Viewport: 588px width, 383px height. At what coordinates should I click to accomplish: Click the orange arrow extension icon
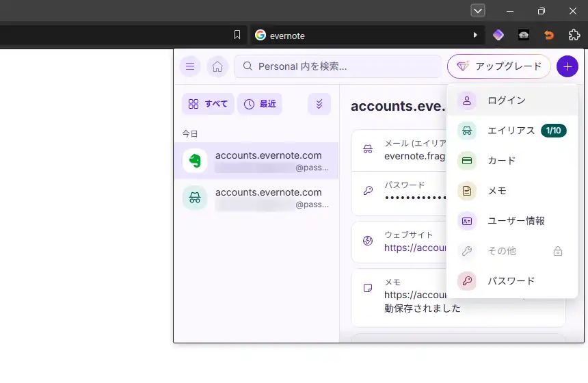tap(548, 35)
